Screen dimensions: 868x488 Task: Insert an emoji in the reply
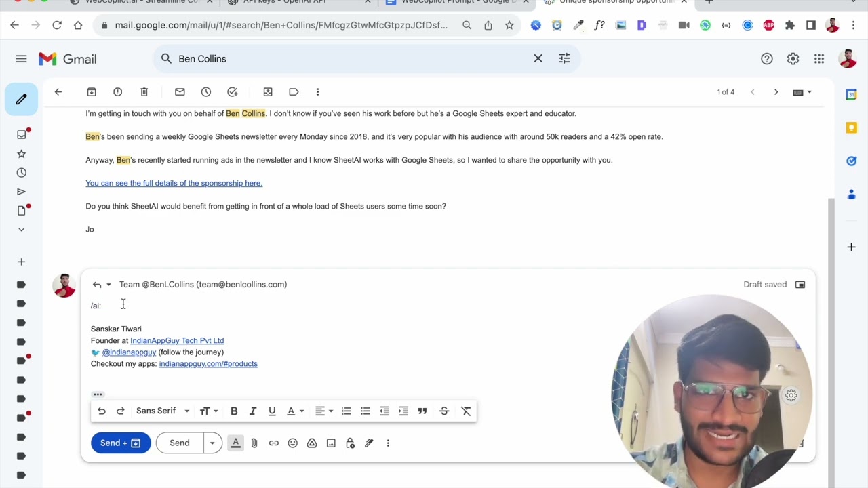coord(292,443)
